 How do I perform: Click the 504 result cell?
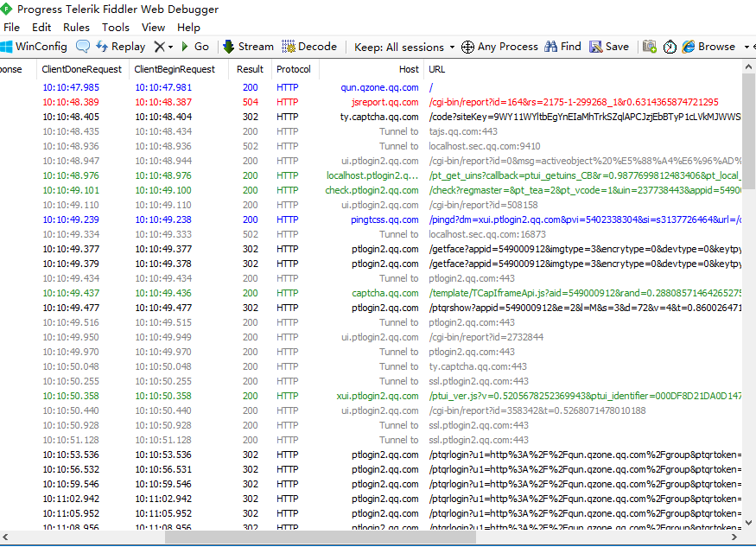[251, 102]
